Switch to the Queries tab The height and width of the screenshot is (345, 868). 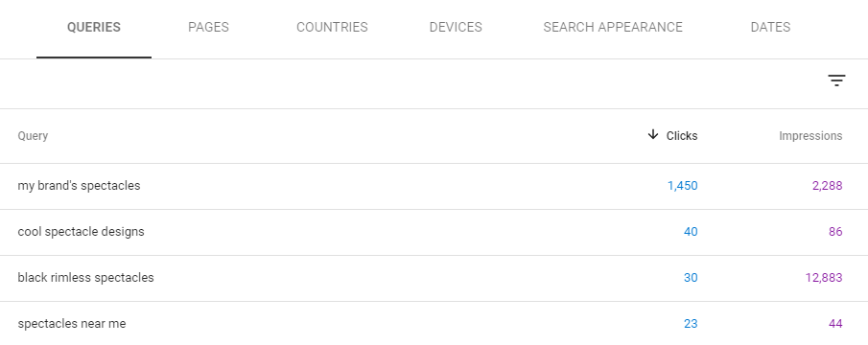(94, 27)
